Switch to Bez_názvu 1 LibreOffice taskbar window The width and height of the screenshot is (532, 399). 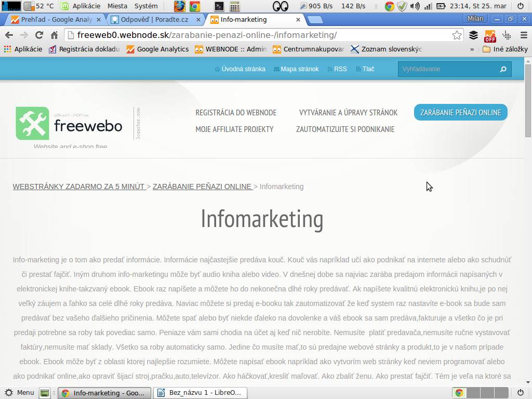200,393
